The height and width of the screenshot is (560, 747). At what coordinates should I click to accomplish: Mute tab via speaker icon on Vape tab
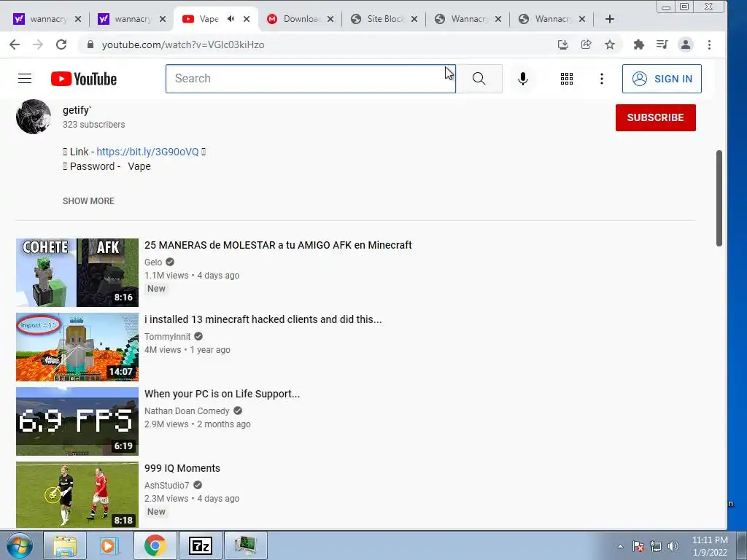[231, 19]
